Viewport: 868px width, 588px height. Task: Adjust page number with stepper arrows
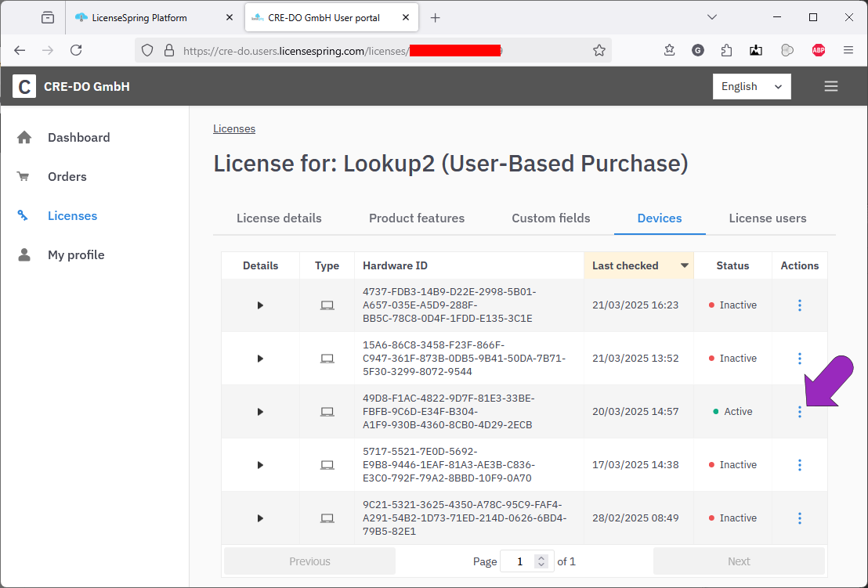541,561
